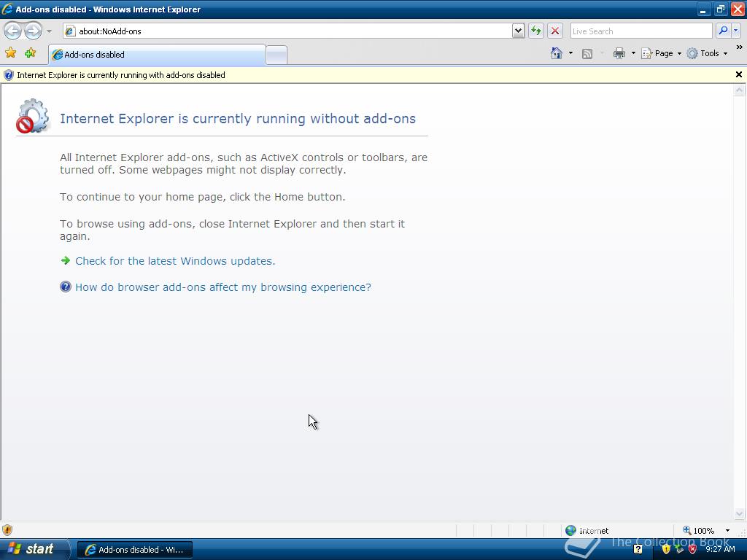Open the Tools menu

707,53
